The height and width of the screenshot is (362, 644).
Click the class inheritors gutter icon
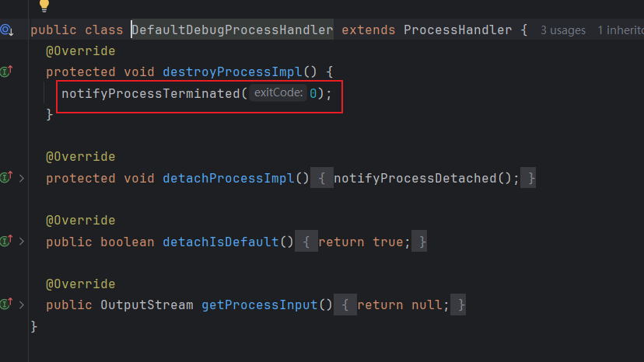coord(6,30)
